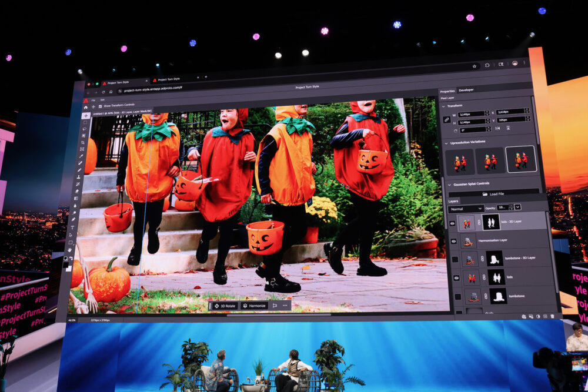Switch to the Developer tab
Image resolution: width=588 pixels, height=392 pixels.
466,90
